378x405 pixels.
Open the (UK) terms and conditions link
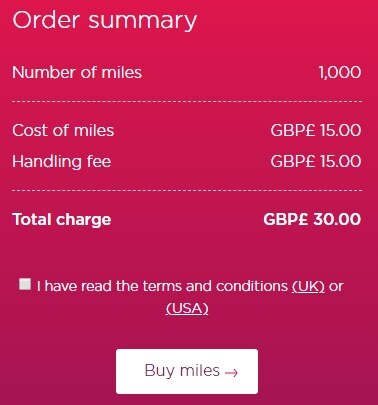308,286
